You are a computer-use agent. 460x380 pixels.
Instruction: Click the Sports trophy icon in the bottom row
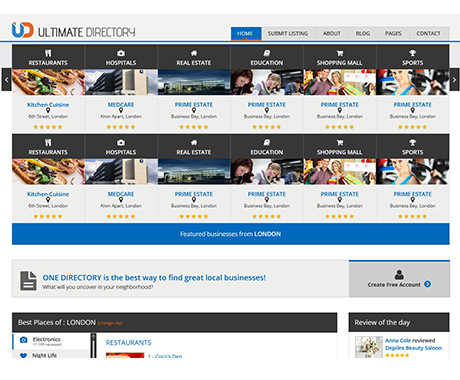413,142
